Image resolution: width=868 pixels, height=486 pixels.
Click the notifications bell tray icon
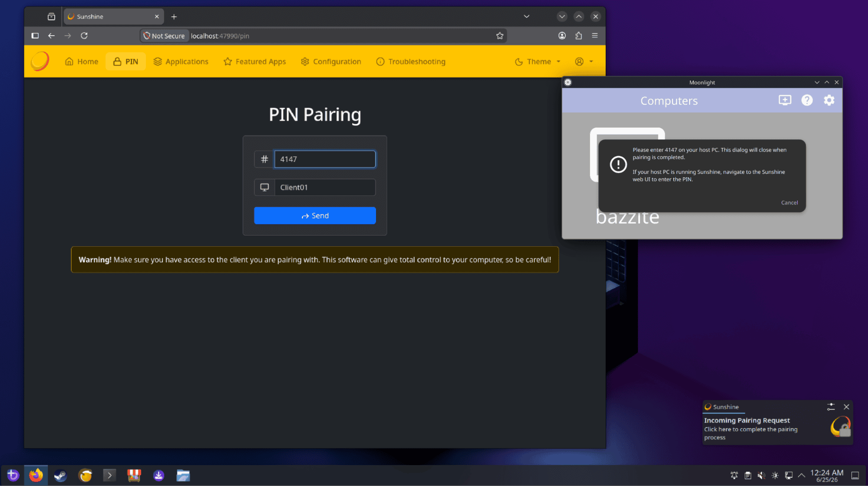734,476
